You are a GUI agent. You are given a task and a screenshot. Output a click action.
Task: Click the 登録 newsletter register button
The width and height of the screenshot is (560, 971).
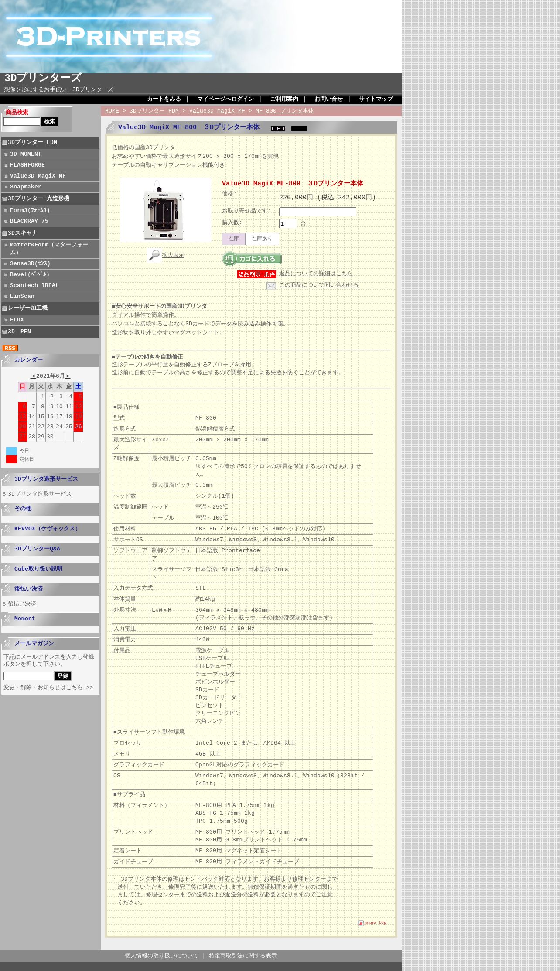[63, 676]
